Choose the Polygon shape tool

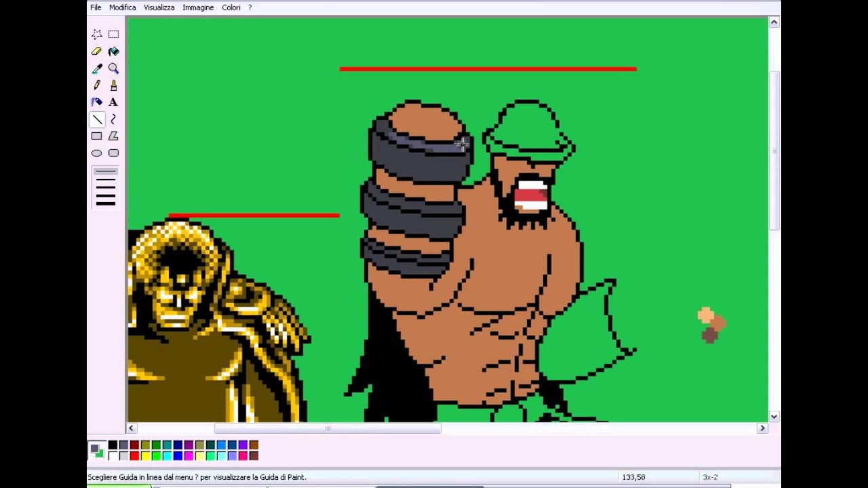(113, 136)
